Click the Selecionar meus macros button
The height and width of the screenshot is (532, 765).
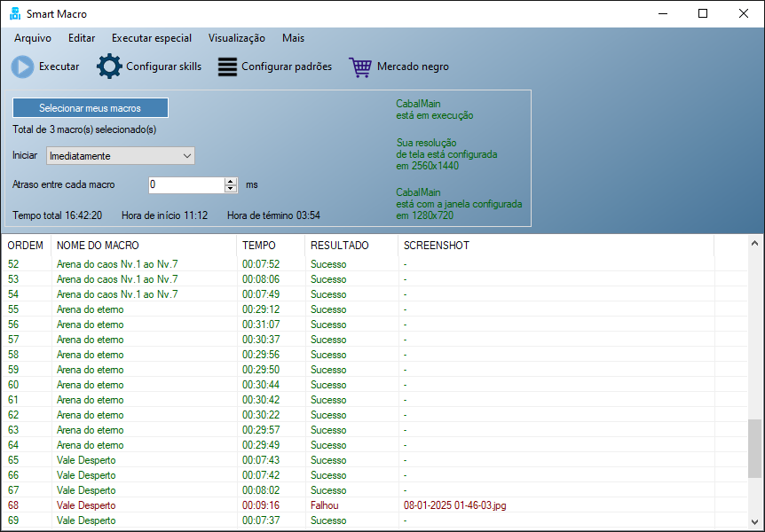pos(90,108)
